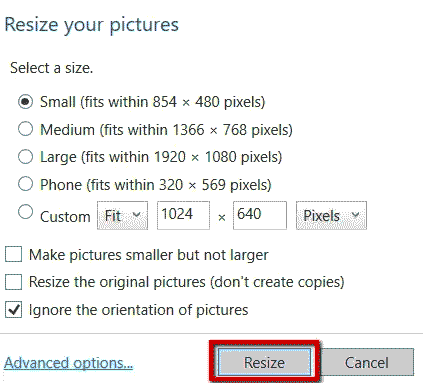Check the Resize the original pictures box
Image resolution: width=423 pixels, height=383 pixels.
[13, 282]
